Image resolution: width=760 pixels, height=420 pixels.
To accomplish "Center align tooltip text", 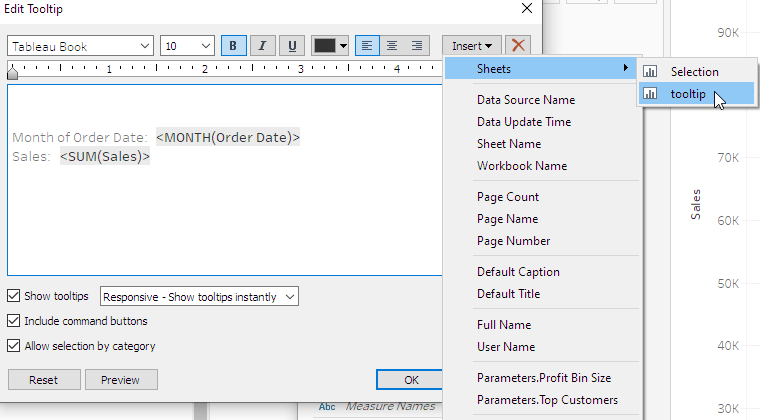I will pyautogui.click(x=392, y=46).
